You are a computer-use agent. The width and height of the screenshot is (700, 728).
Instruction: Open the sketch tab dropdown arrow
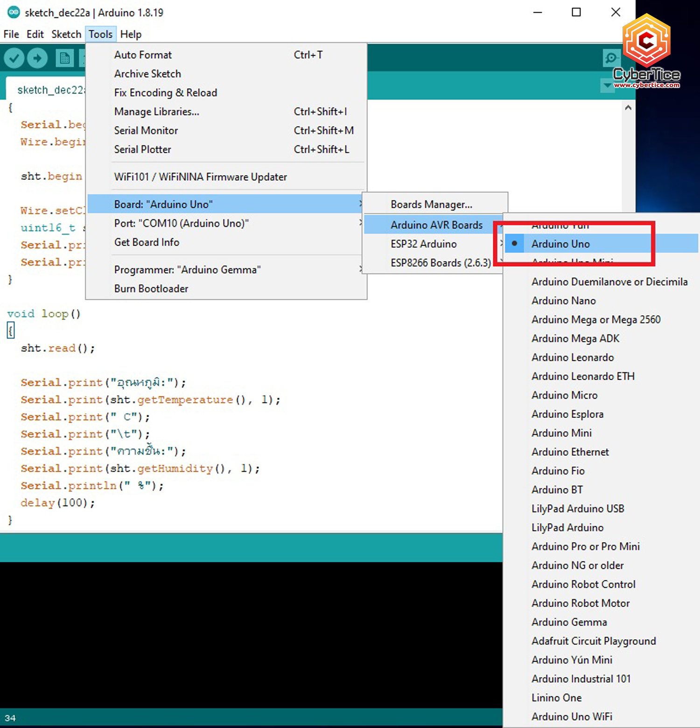click(606, 86)
